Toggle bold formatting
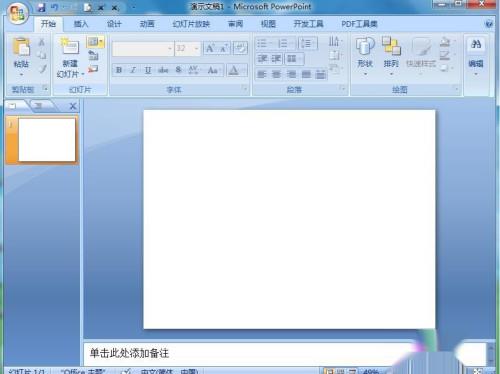This screenshot has width=500, height=374. [x=119, y=70]
